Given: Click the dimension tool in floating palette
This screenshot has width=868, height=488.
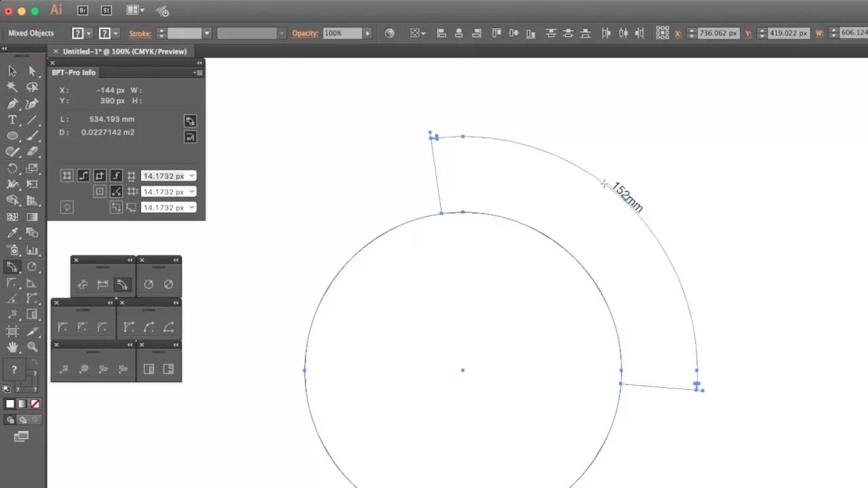Looking at the screenshot, I should 102,285.
